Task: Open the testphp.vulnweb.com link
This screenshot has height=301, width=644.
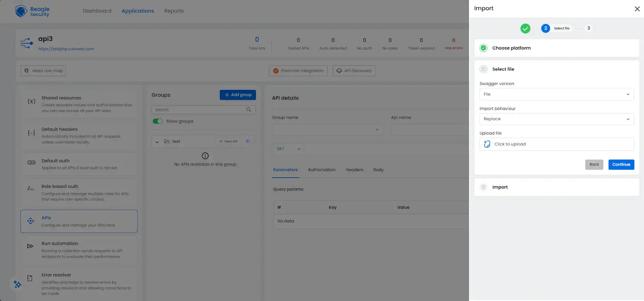Action: pos(66,49)
